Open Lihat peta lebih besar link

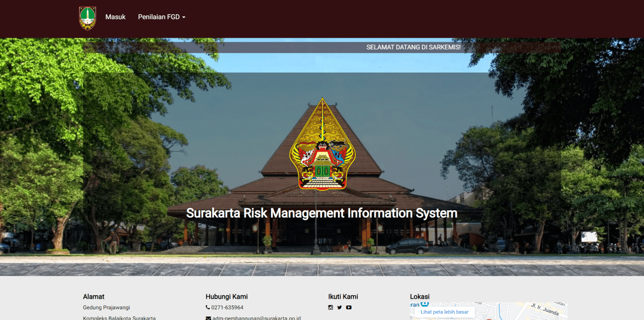point(444,312)
